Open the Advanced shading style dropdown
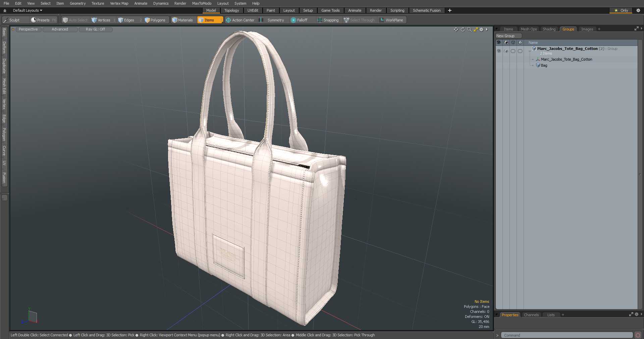 coord(60,29)
